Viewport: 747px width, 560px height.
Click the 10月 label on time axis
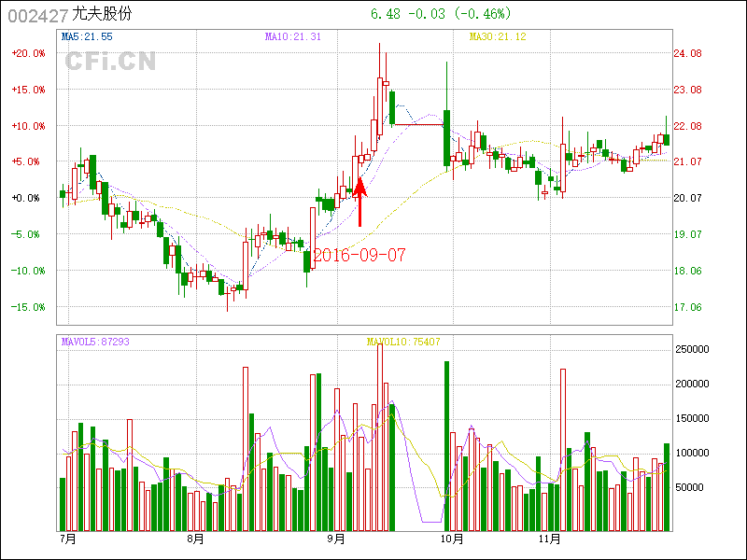pyautogui.click(x=452, y=539)
